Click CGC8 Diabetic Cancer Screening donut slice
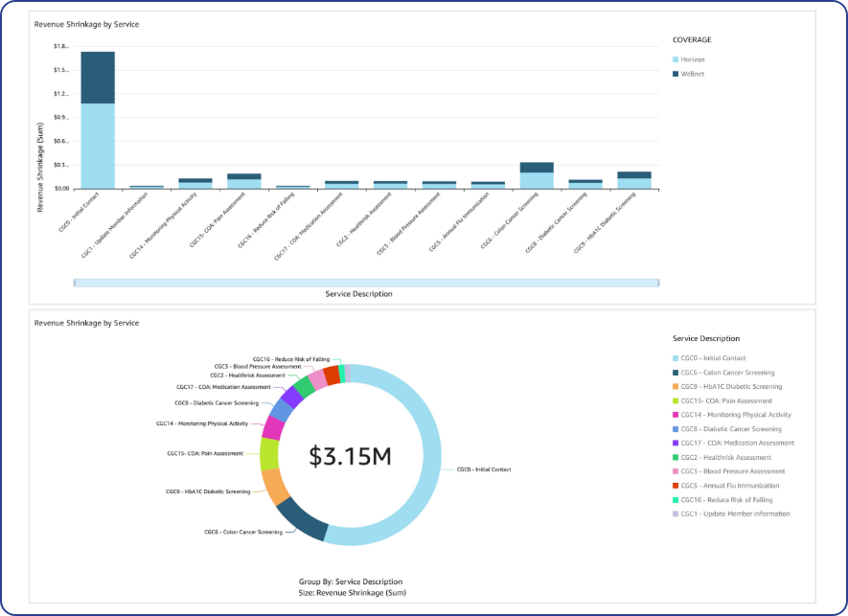Image resolution: width=848 pixels, height=616 pixels. 281,410
